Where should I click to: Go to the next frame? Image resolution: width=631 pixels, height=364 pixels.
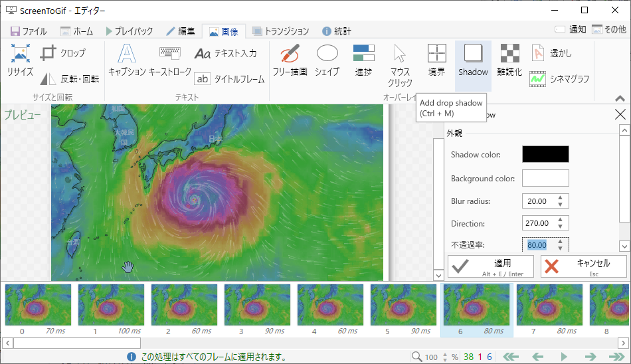(590, 357)
